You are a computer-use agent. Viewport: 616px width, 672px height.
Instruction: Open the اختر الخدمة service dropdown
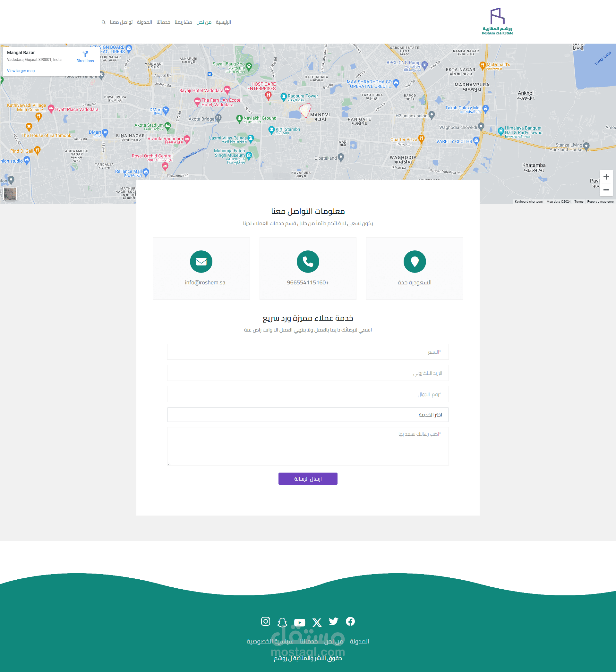pyautogui.click(x=307, y=415)
